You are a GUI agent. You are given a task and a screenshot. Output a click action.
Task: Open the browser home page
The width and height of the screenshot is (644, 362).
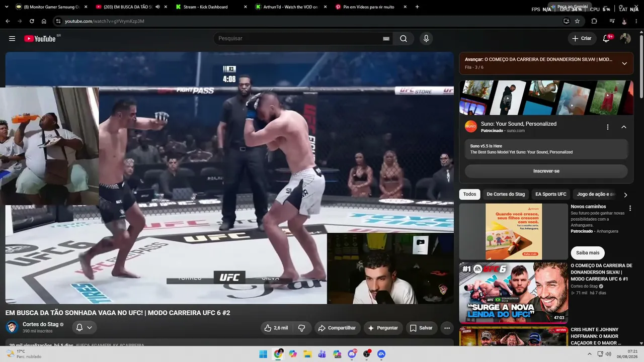(x=44, y=21)
